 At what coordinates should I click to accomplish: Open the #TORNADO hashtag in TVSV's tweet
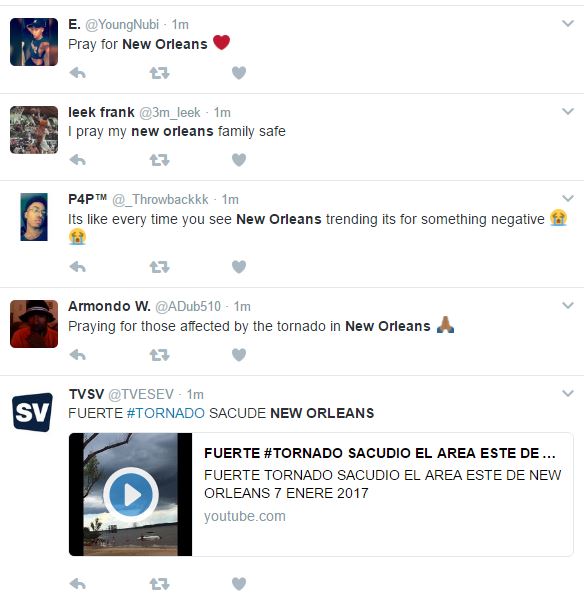pyautogui.click(x=166, y=413)
